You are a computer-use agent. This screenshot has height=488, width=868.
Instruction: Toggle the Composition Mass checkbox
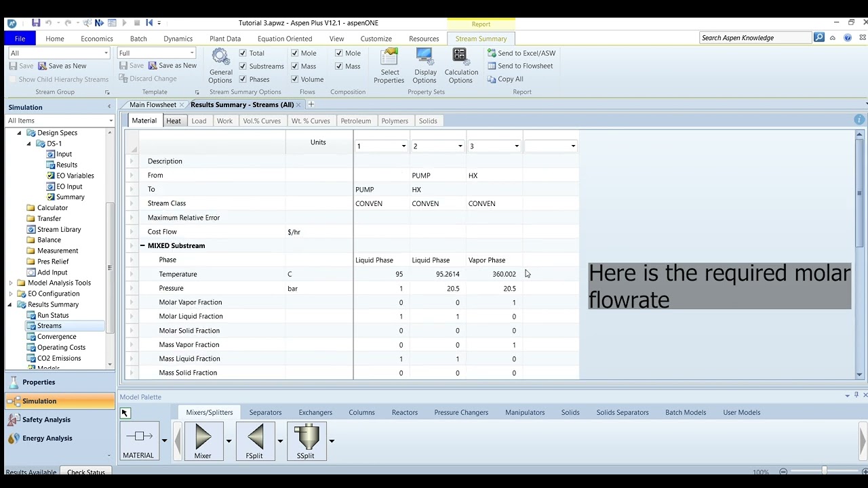coord(339,66)
